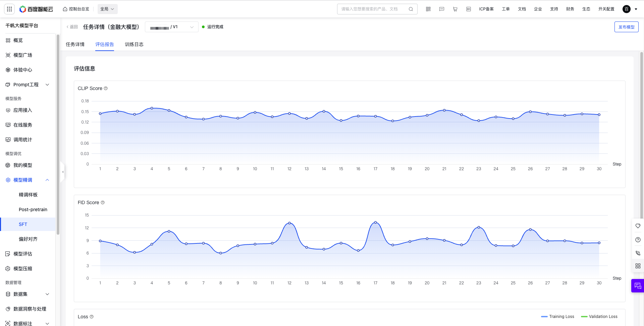Switch to the 任务详情 tab
The image size is (644, 326).
point(75,44)
